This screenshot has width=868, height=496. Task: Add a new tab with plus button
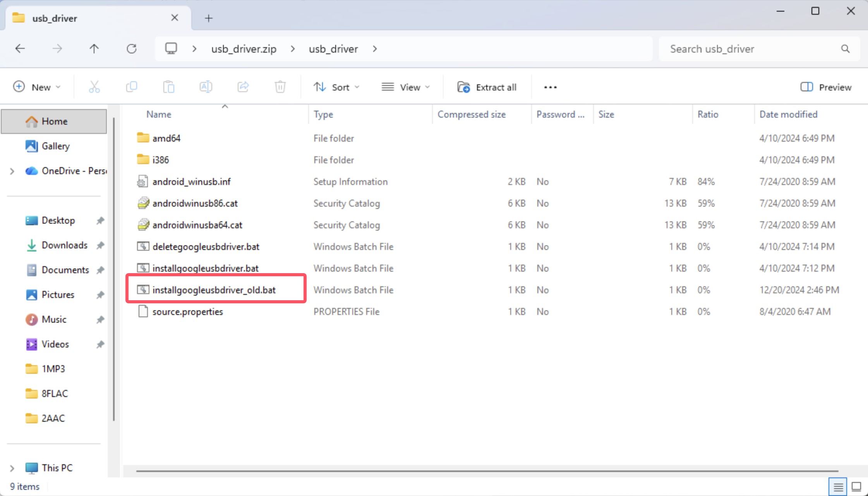pyautogui.click(x=209, y=18)
